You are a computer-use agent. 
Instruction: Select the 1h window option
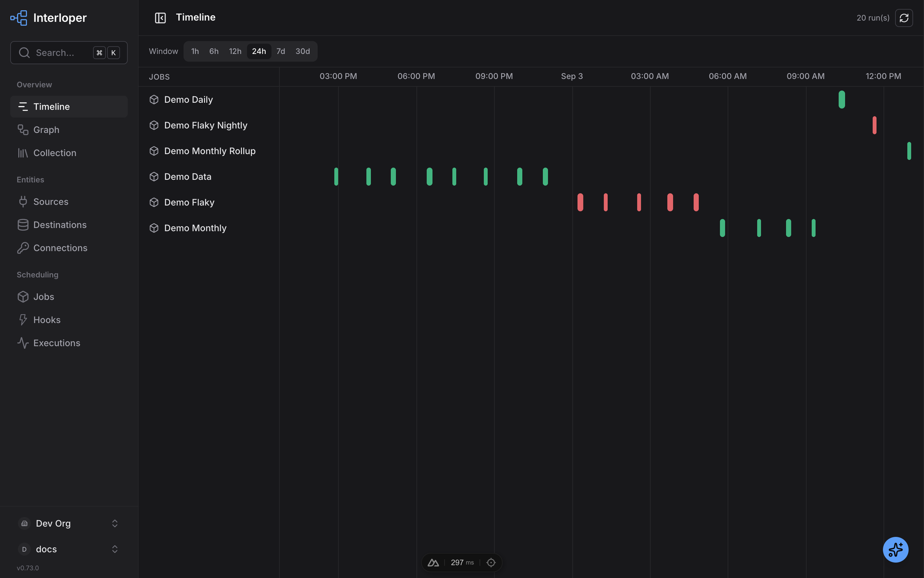pyautogui.click(x=195, y=51)
